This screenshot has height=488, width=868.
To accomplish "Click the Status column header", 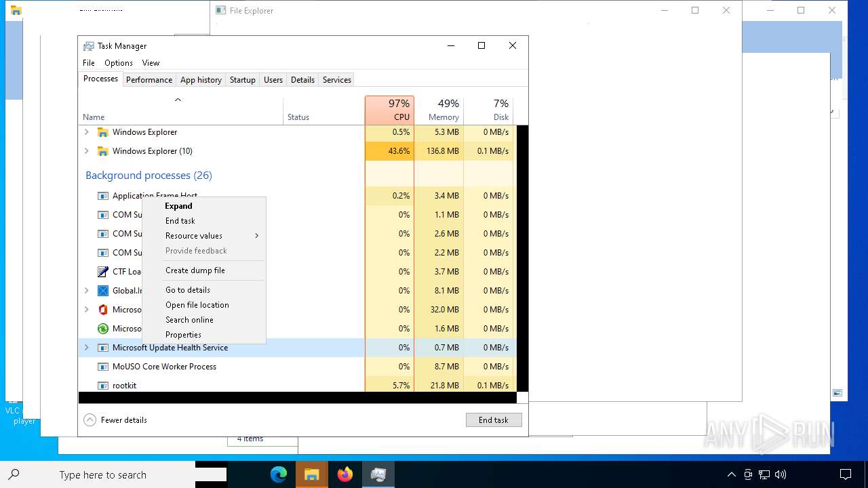I will pyautogui.click(x=324, y=110).
